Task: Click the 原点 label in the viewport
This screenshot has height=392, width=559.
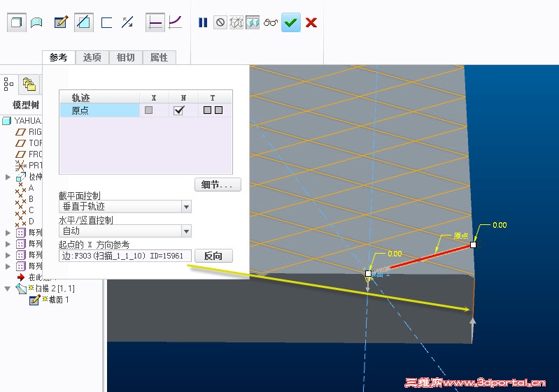Action: coord(461,235)
